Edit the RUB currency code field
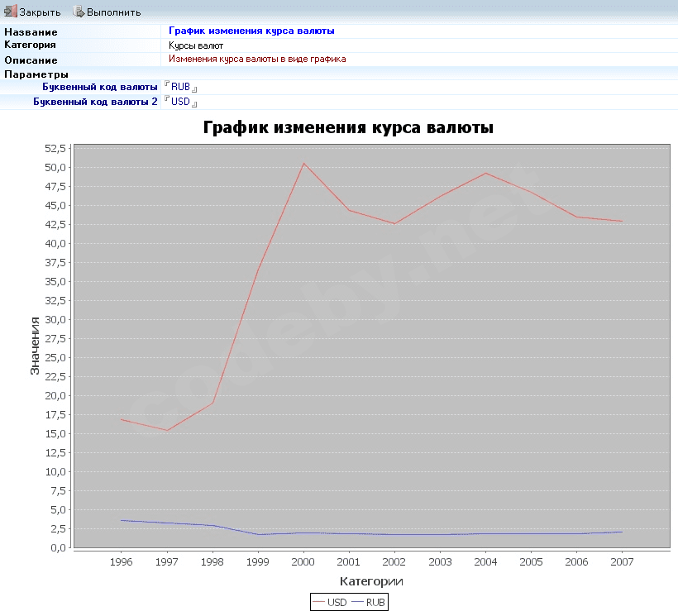678x616 pixels. [181, 87]
